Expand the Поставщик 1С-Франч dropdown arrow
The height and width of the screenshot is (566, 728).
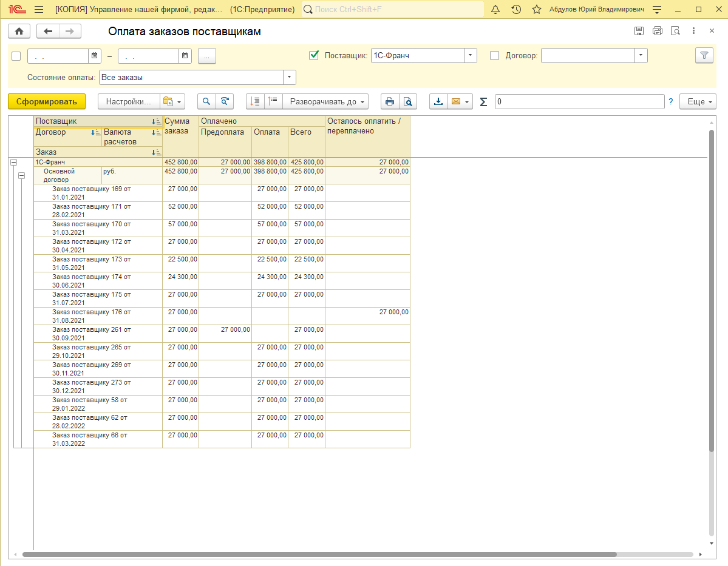click(x=471, y=56)
